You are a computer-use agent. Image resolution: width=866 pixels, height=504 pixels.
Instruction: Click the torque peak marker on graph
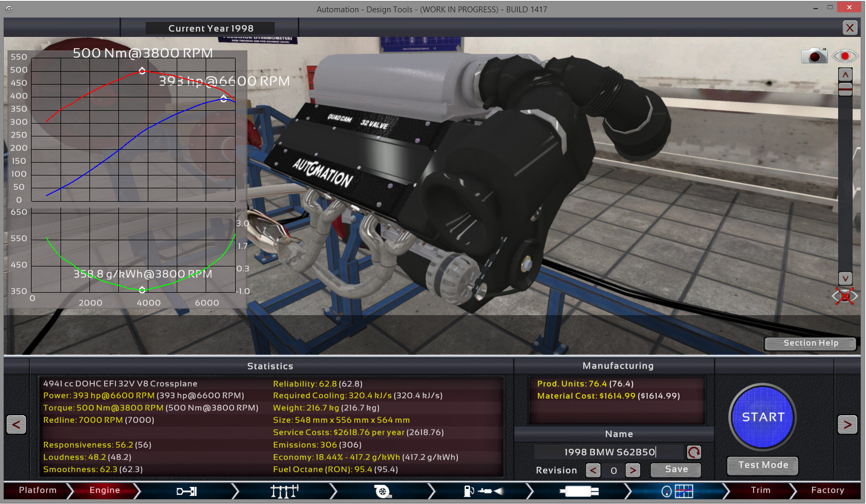point(142,71)
